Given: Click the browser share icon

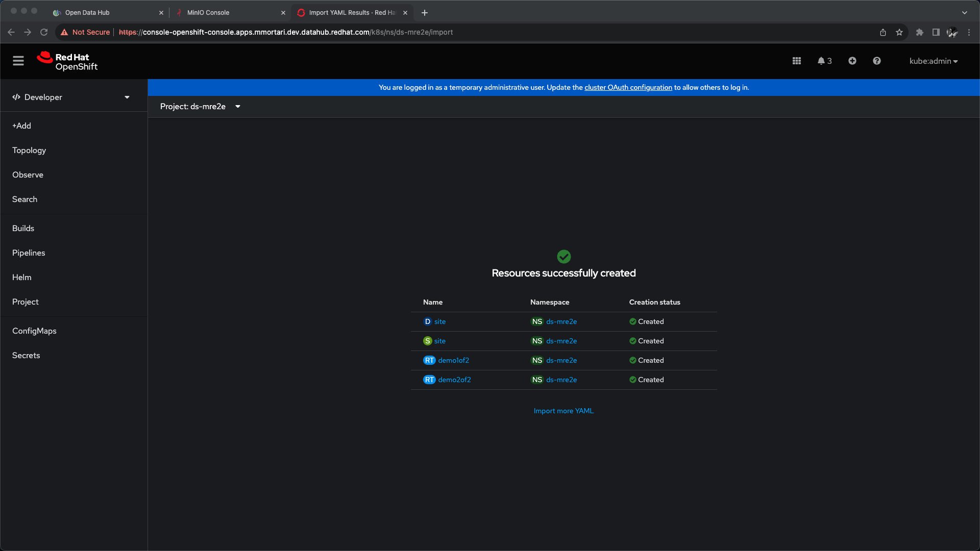Looking at the screenshot, I should pyautogui.click(x=883, y=32).
